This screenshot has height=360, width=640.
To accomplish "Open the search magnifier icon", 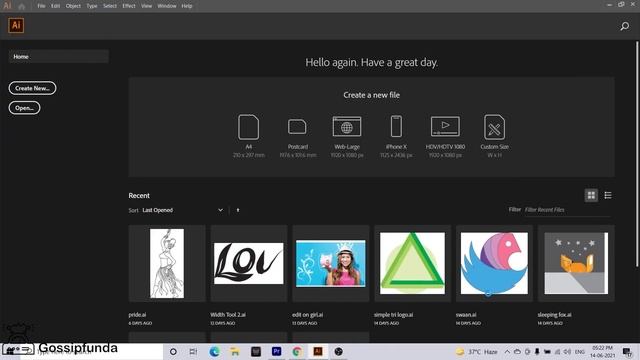I will coord(624,27).
